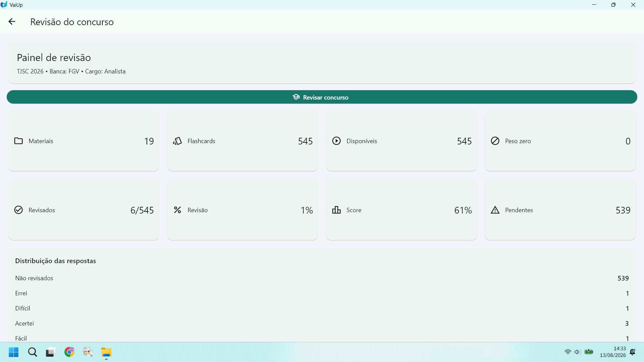Click the Errei row label
Screen dimensions: 644x362
pyautogui.click(x=21, y=293)
